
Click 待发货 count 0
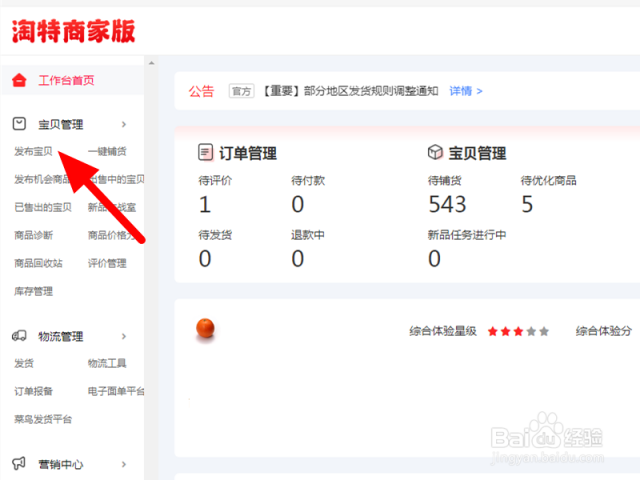(205, 258)
